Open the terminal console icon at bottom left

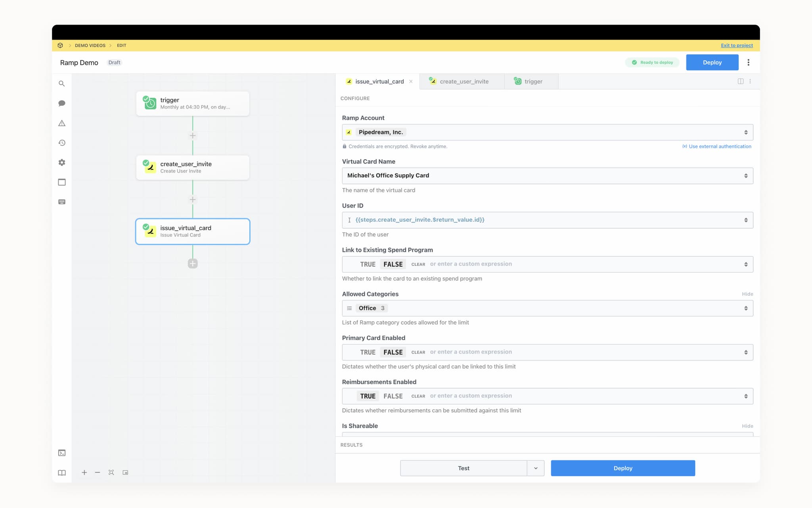tap(61, 453)
